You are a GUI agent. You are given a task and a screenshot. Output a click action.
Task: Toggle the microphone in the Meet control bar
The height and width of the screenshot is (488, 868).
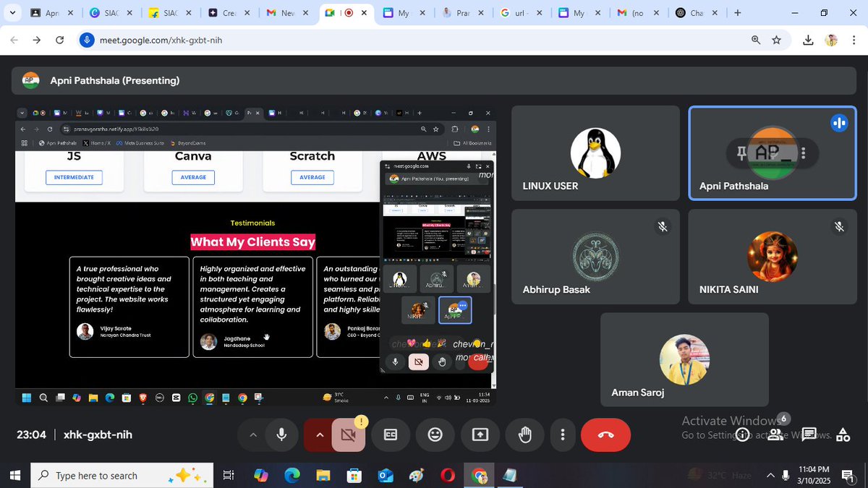click(x=281, y=435)
